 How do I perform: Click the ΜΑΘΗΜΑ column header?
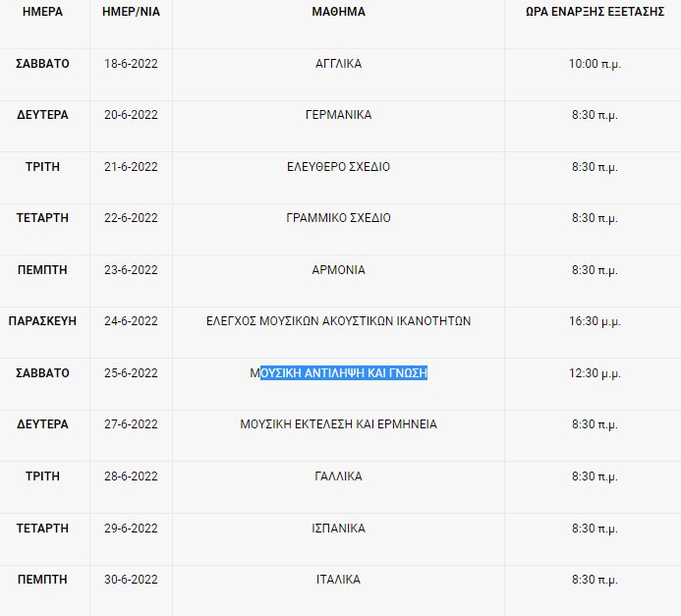[338, 12]
